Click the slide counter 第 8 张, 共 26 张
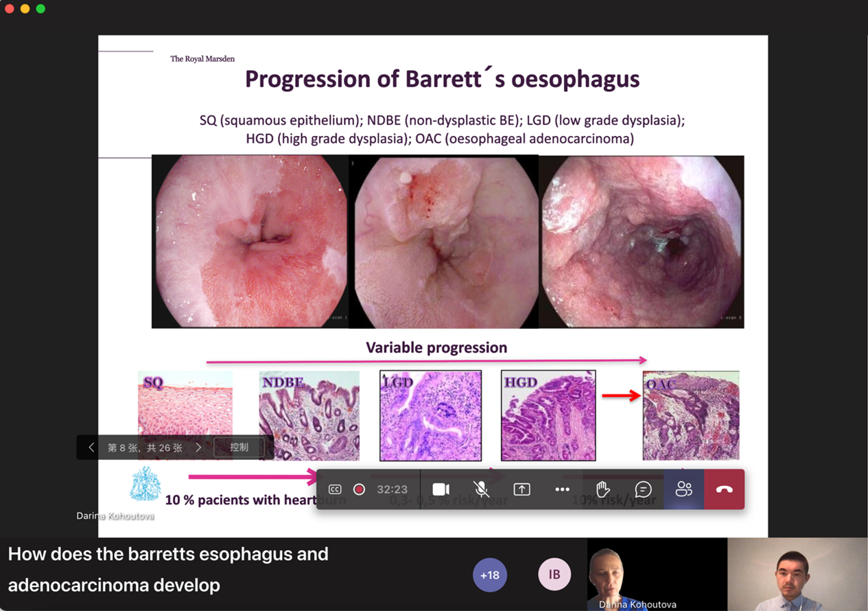 click(x=145, y=448)
